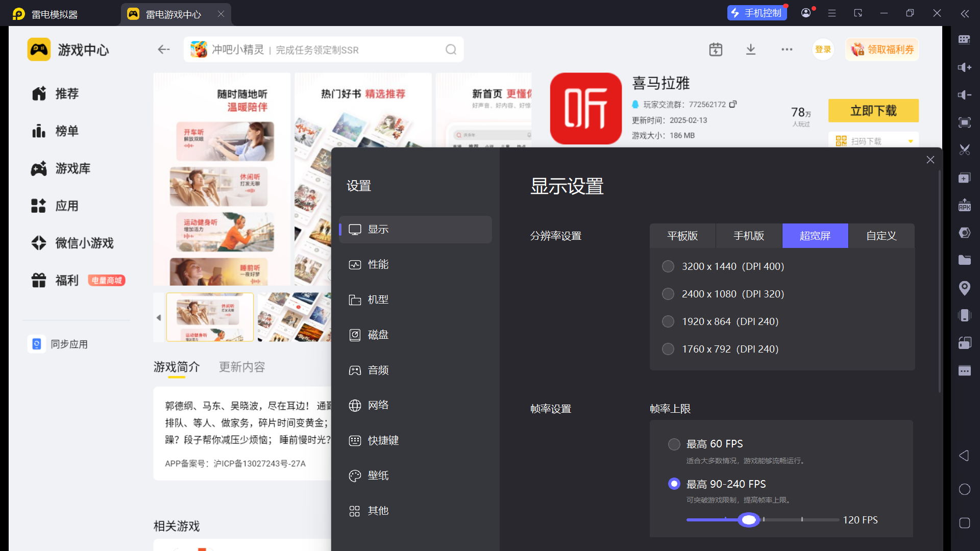This screenshot has width=980, height=551.
Task: Collapse the right sidebar with double chevron
Action: [x=964, y=14]
